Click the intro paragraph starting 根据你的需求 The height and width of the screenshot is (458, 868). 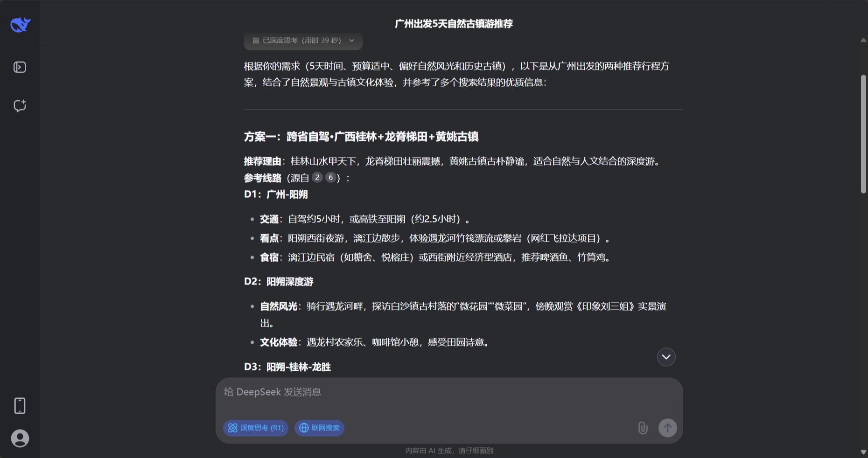(457, 74)
